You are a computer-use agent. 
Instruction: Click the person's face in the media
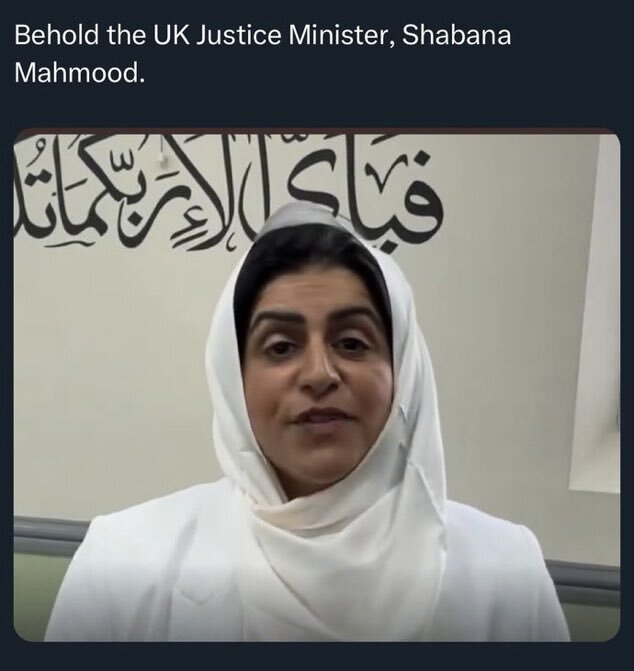point(317,377)
